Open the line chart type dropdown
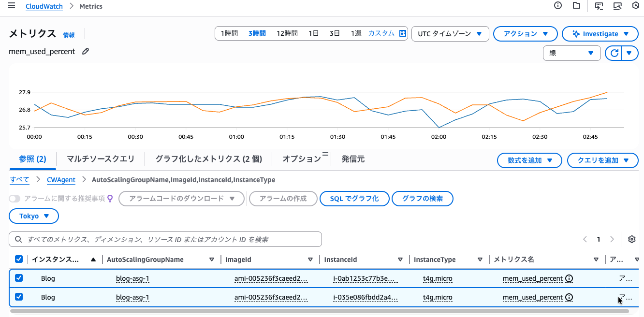The width and height of the screenshot is (644, 317). 571,53
